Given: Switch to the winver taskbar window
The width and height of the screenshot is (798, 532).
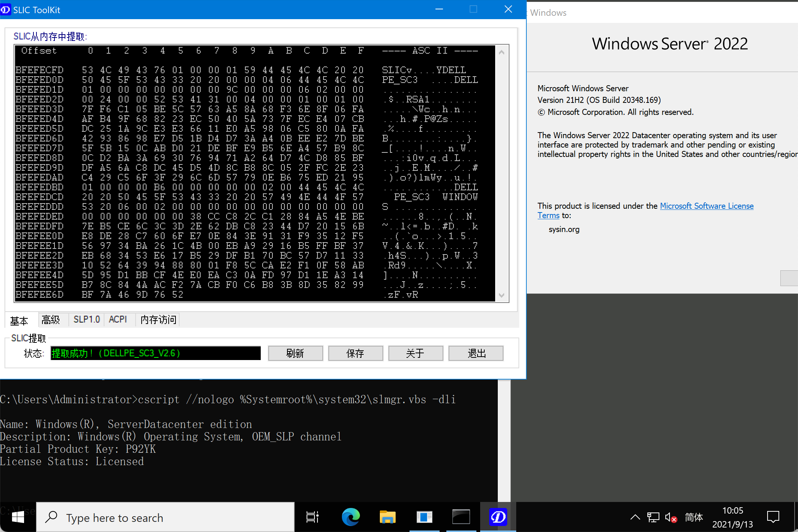Looking at the screenshot, I should 424,517.
